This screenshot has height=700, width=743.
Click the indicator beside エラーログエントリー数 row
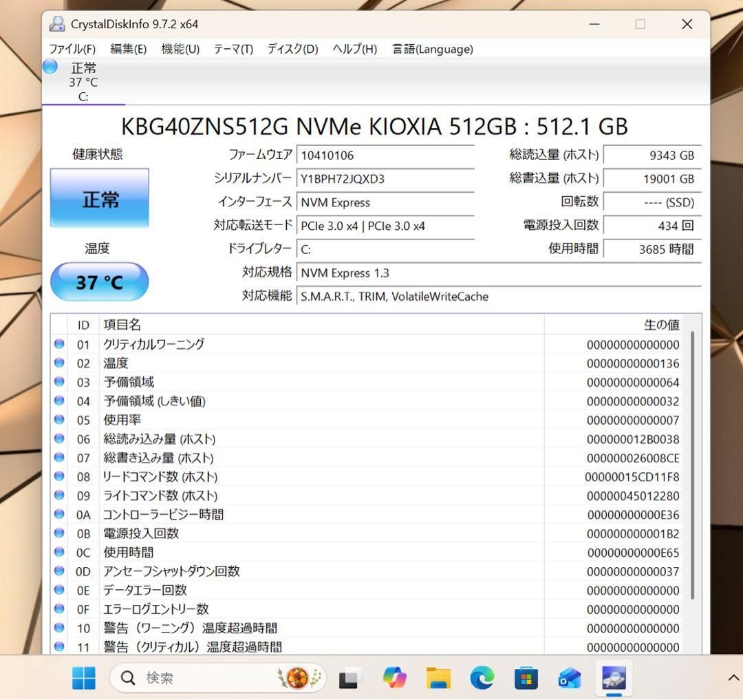point(59,608)
